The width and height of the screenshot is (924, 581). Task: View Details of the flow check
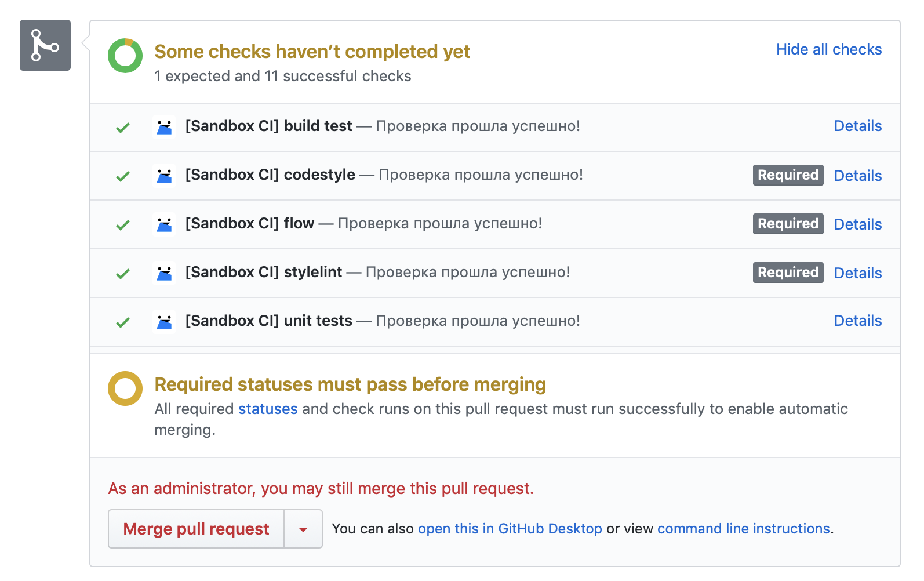click(x=858, y=224)
